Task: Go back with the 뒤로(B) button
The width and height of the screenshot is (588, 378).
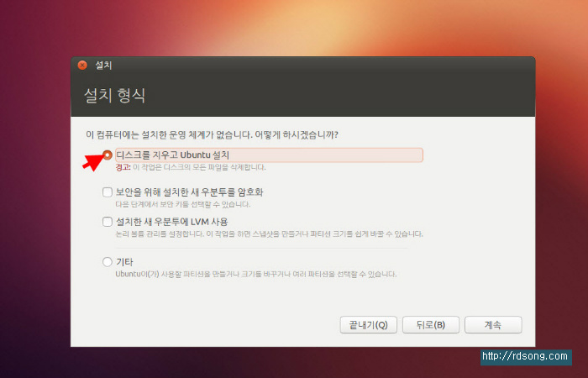Action: (x=429, y=325)
